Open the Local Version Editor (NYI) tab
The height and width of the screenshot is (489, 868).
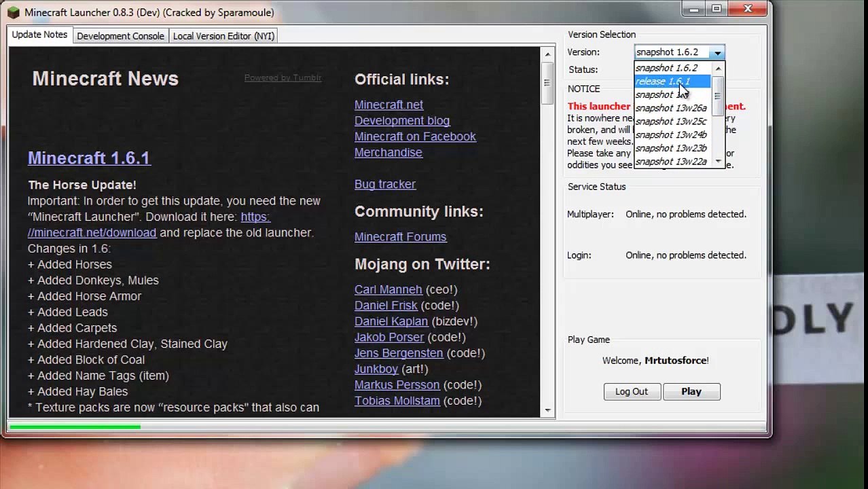pyautogui.click(x=223, y=36)
